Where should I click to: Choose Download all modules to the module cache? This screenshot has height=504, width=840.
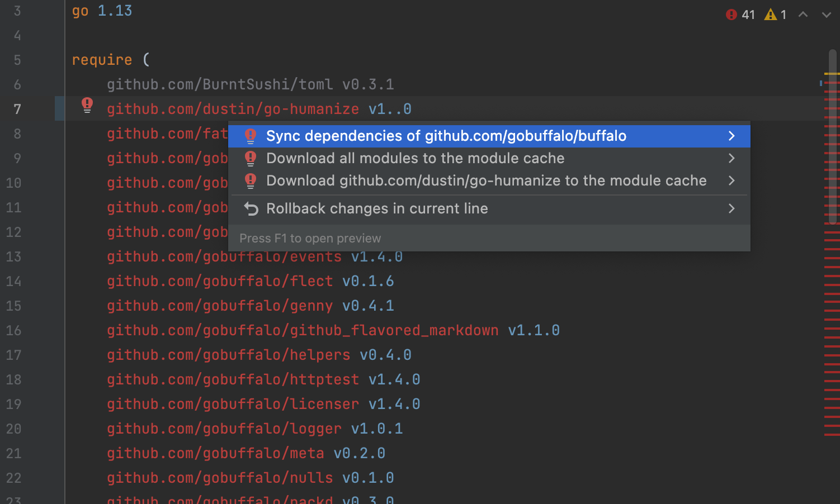(416, 158)
